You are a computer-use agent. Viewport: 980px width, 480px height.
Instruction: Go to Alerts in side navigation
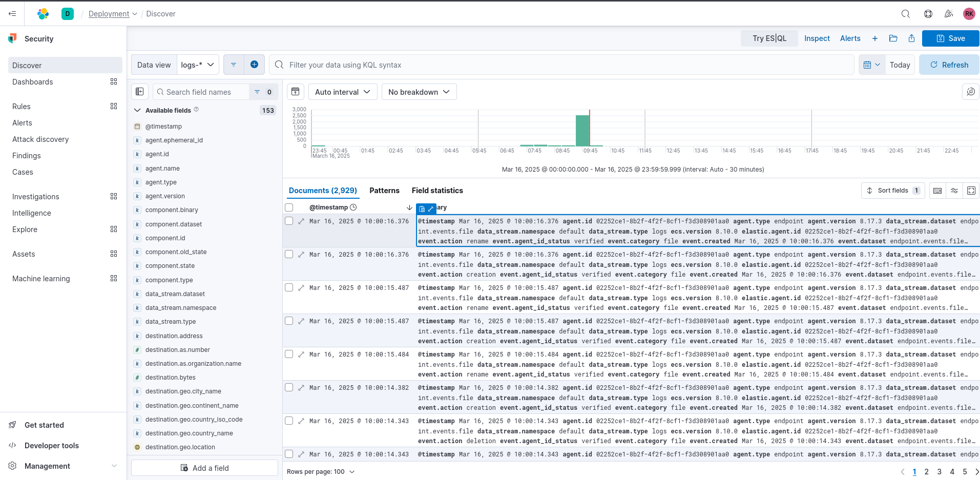pos(22,123)
